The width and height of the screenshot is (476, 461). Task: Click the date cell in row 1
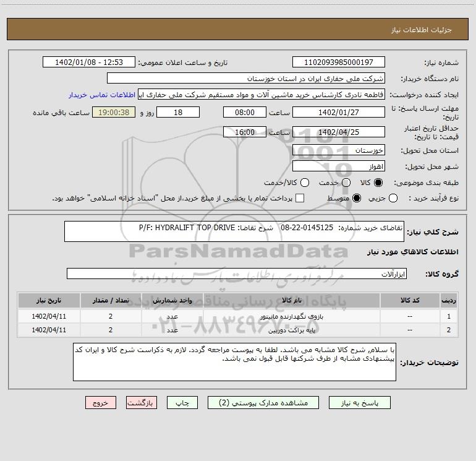49,316
